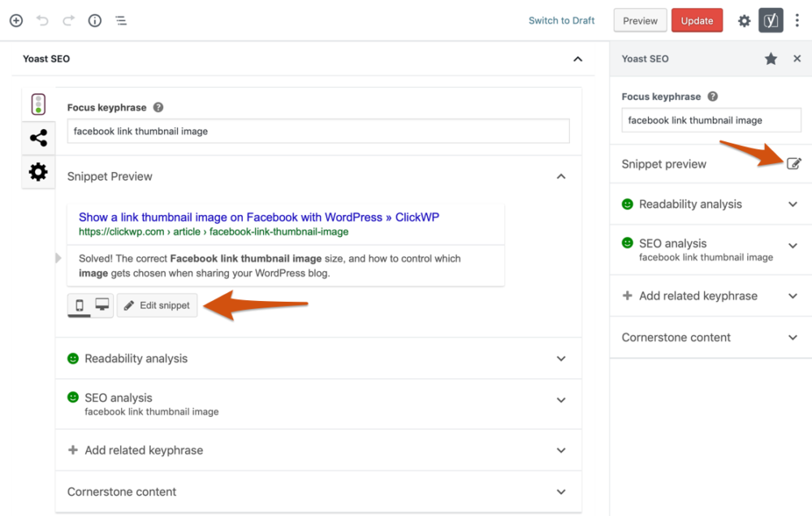
Task: Open the Social share tab
Action: 38,138
